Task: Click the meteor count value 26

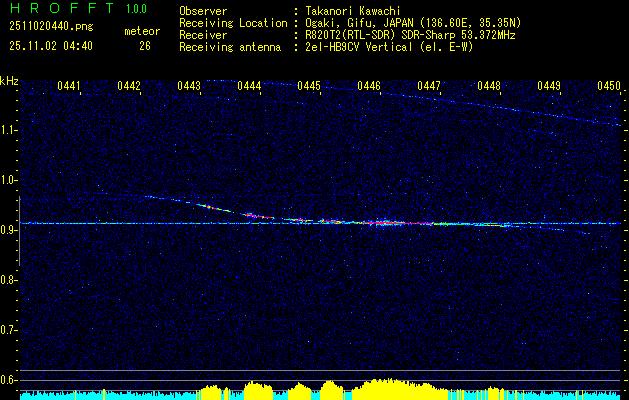Action: point(144,46)
